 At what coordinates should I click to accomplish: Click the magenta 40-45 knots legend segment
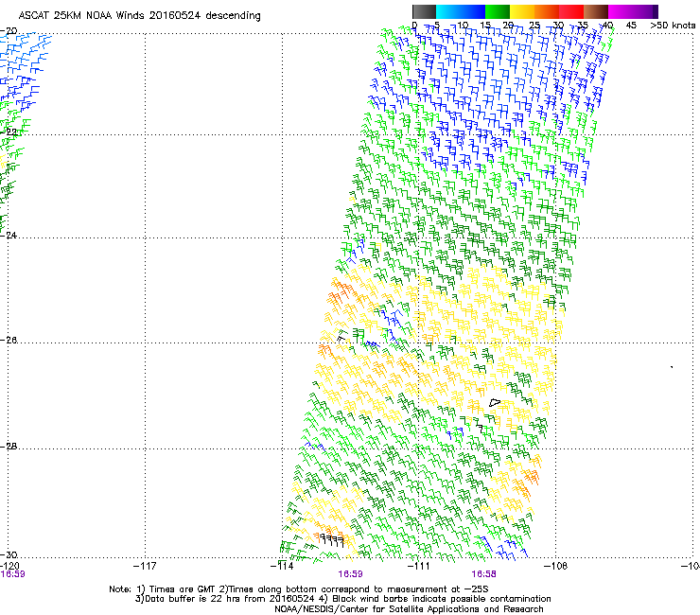point(621,11)
